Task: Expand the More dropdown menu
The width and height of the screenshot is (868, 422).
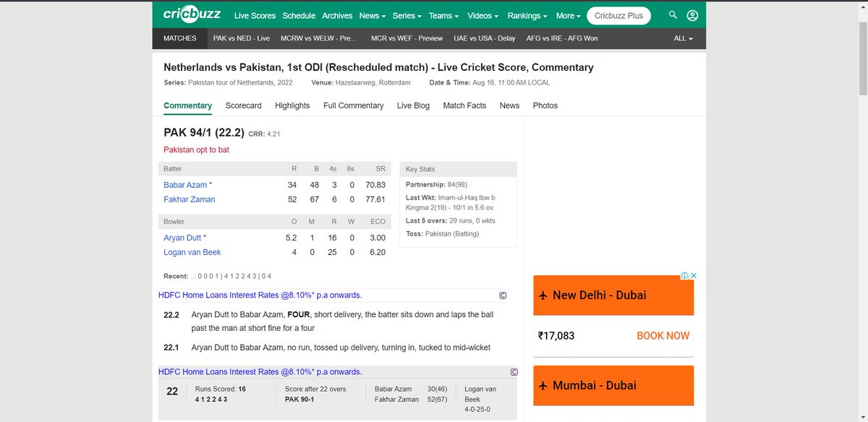Action: pyautogui.click(x=569, y=15)
